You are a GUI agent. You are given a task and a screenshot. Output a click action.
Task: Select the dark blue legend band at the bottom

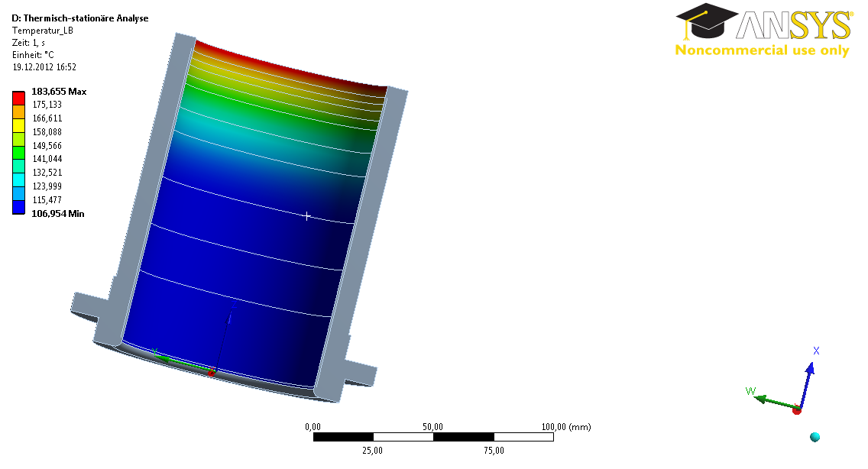tap(18, 207)
